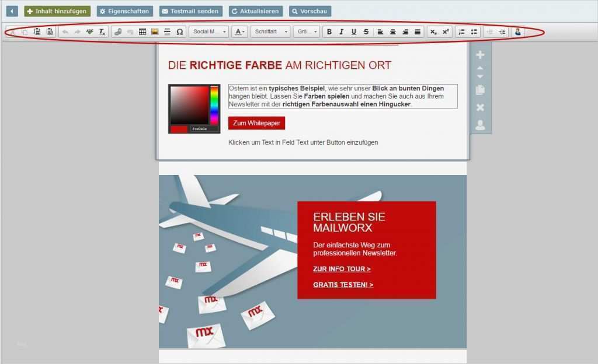Apply subscript formatting to text
This screenshot has height=364, width=598.
[433, 32]
